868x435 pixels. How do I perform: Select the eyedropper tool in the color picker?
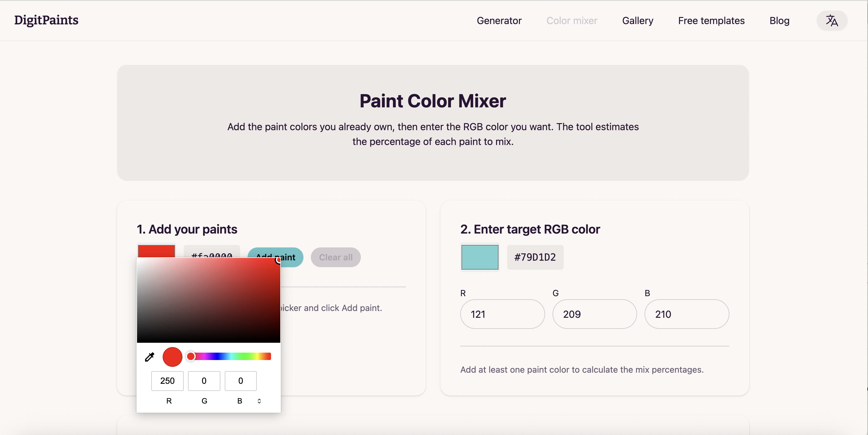point(149,357)
